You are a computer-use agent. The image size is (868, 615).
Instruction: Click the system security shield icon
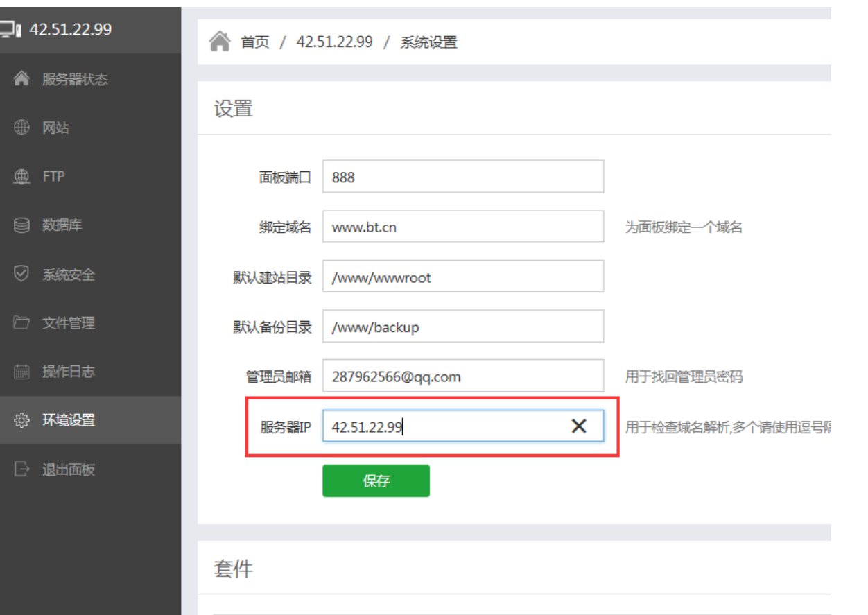[x=22, y=275]
